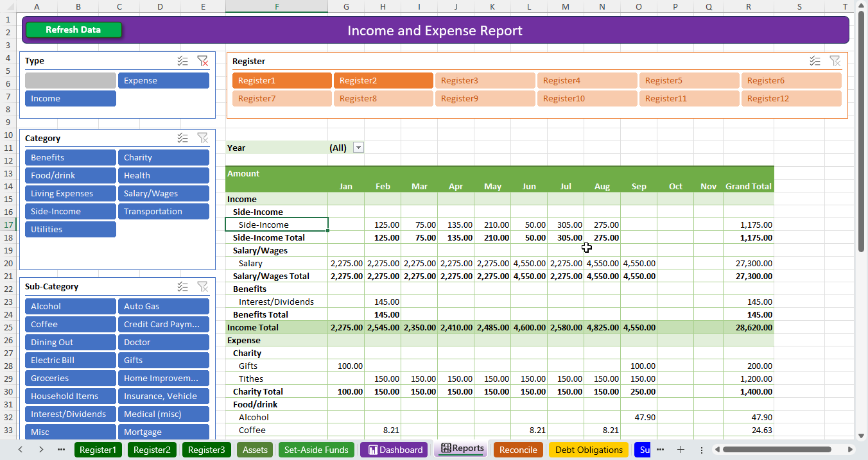
Task: Show hidden sheet tabs after the Su tab
Action: coord(660,450)
